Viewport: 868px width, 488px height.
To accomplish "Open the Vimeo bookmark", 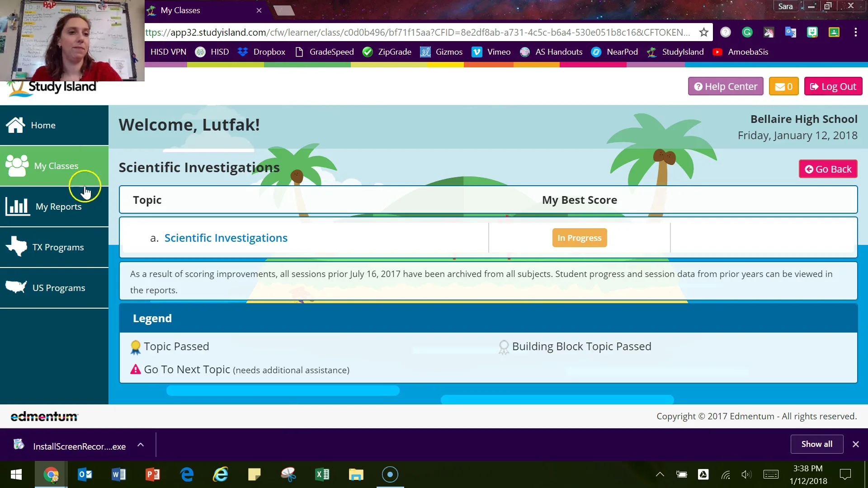I will 491,52.
